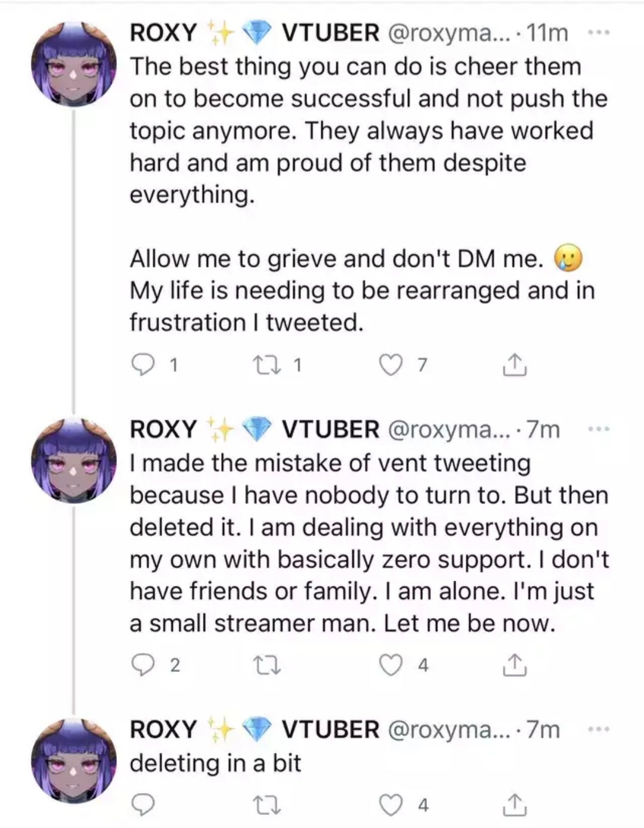Viewport: 644px width, 828px height.
Task: Reply to the "deleting in a bit" tweet
Action: 143,805
